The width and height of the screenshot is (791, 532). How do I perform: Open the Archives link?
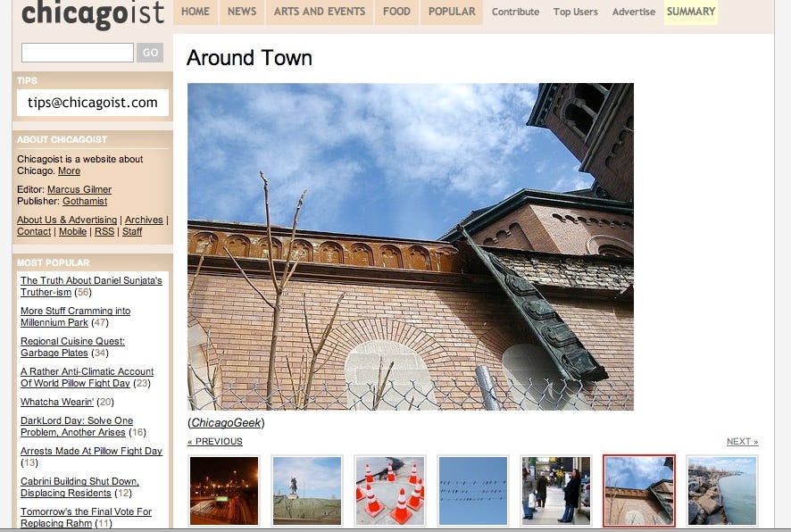[144, 220]
